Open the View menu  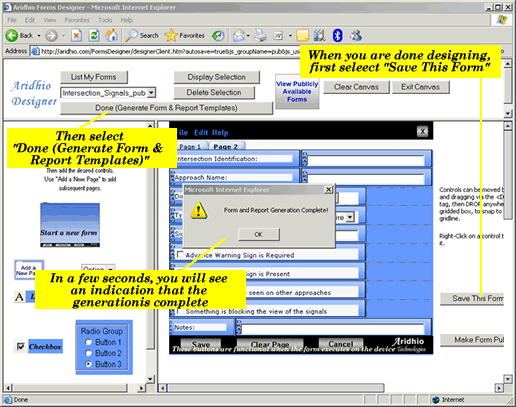click(50, 20)
